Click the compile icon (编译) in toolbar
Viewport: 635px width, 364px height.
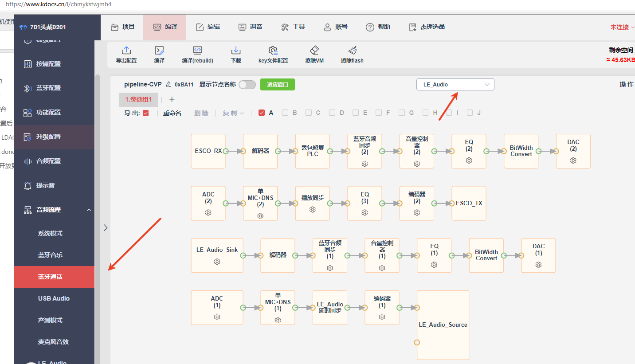pyautogui.click(x=160, y=50)
